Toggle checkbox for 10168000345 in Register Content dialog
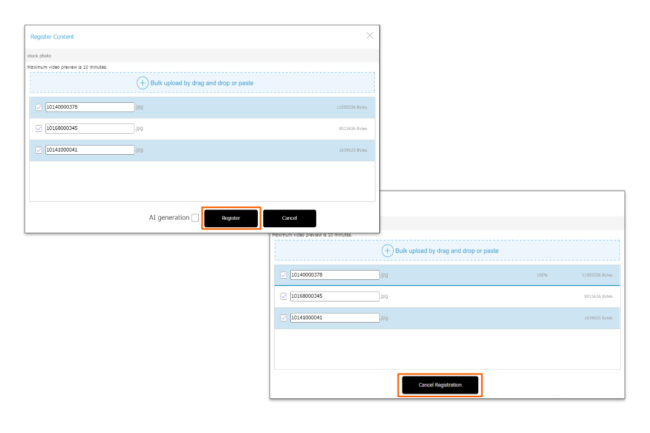The width and height of the screenshot is (650, 433). [39, 128]
